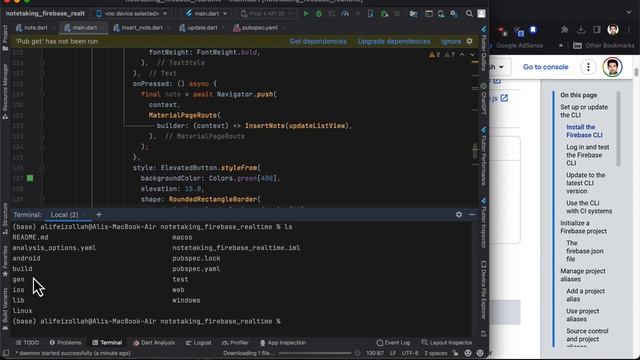Open ChatGPT side panel
The height and width of the screenshot is (360, 640).
[x=484, y=98]
